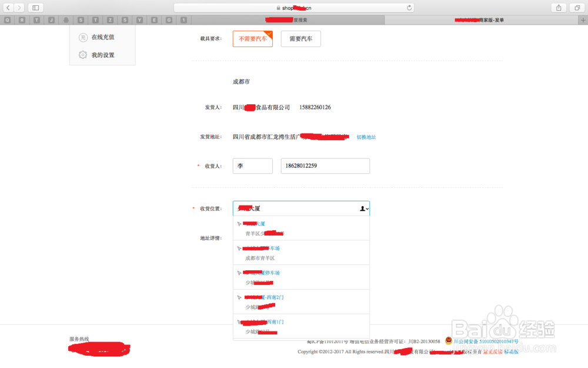This screenshot has width=588, height=368.
Task: Click the Share icon in the browser toolbar
Action: (x=559, y=7)
